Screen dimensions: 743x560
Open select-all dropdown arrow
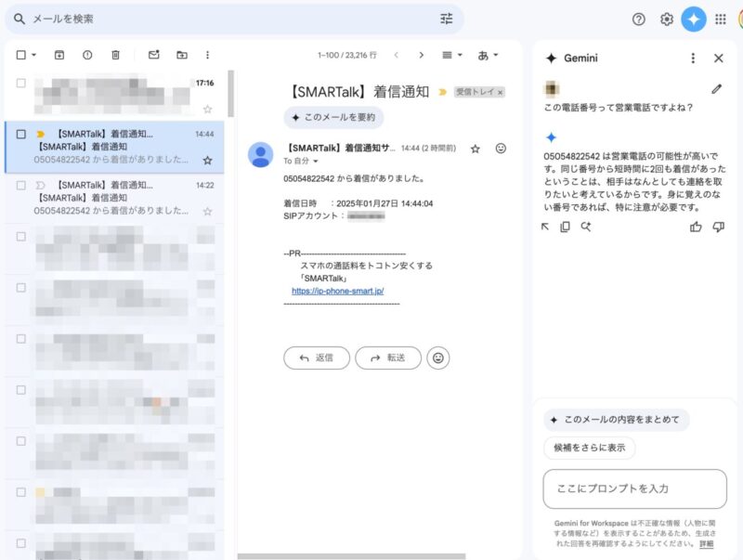(33, 55)
